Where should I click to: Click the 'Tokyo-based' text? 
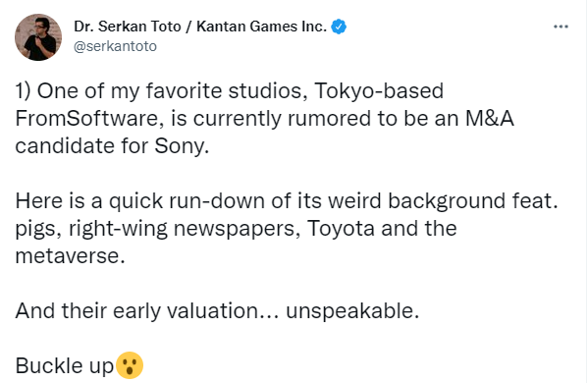pyautogui.click(x=379, y=91)
